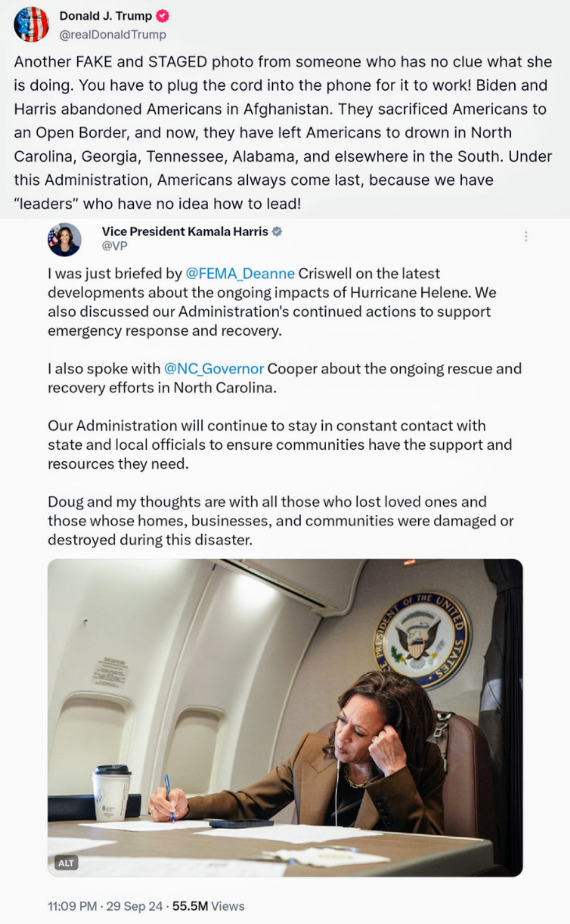This screenshot has width=570, height=924.
Task: Open the attached airplane photo of Harris
Action: (x=285, y=717)
